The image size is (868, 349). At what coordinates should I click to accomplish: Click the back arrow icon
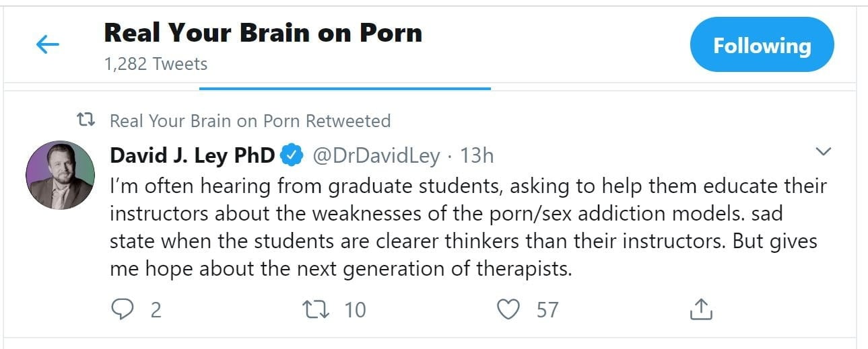click(47, 45)
